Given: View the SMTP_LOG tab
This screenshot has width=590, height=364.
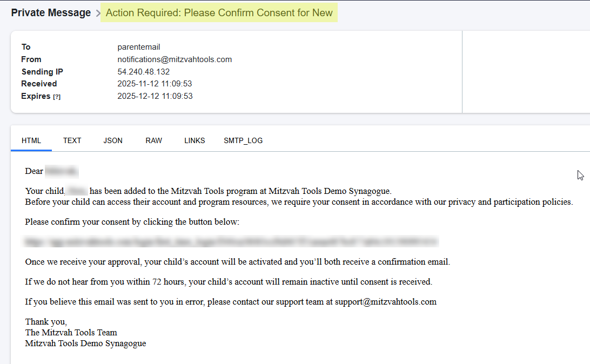Looking at the screenshot, I should tap(243, 140).
